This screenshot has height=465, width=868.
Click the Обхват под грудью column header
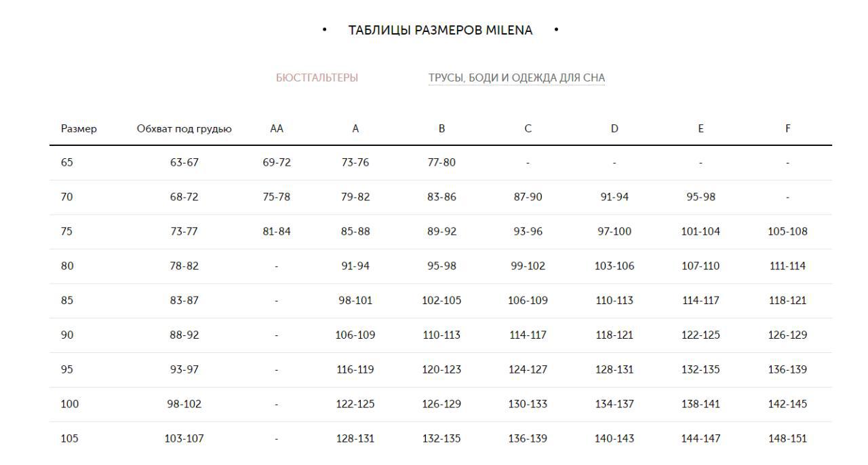coord(184,128)
